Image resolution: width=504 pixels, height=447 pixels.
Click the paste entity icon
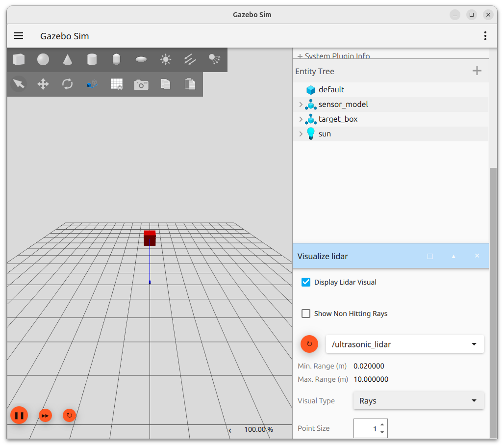pyautogui.click(x=190, y=84)
